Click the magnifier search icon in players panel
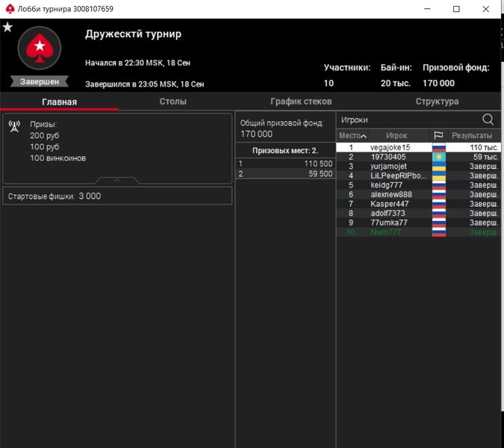This screenshot has width=504, height=448. click(488, 119)
